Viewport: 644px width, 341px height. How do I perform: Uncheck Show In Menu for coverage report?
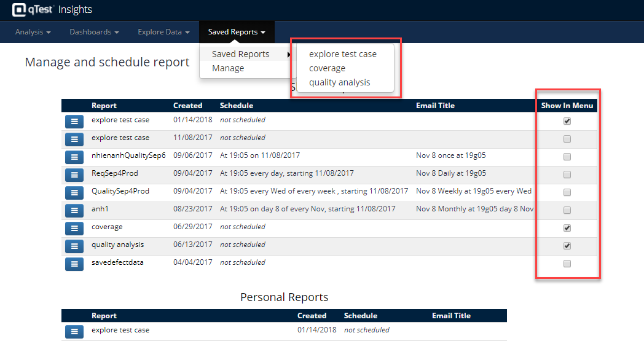click(x=567, y=228)
